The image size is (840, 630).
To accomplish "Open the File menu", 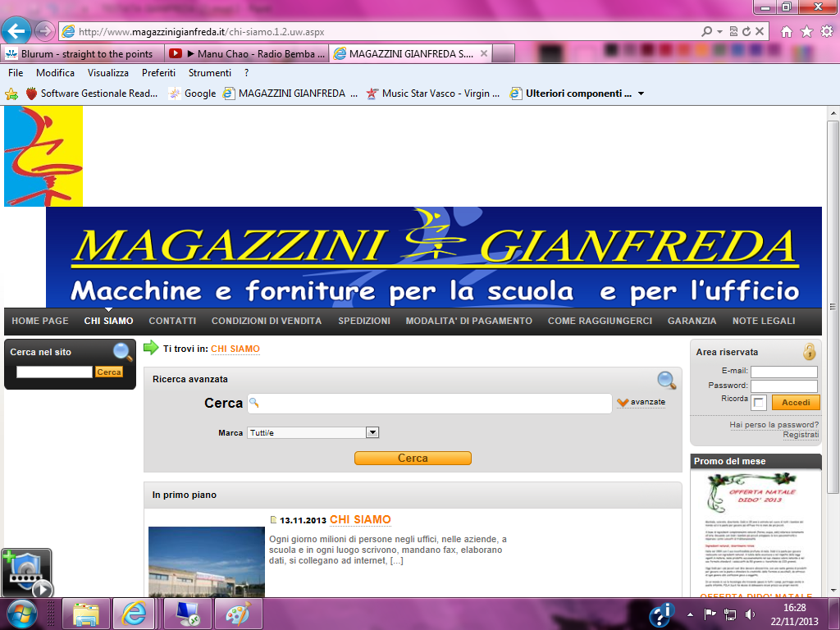I will pyautogui.click(x=16, y=73).
